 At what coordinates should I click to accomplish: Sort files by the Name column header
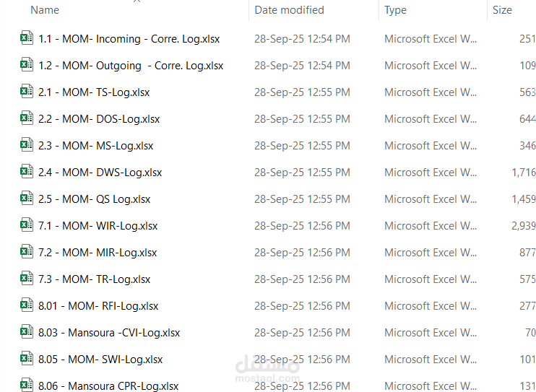(x=45, y=10)
